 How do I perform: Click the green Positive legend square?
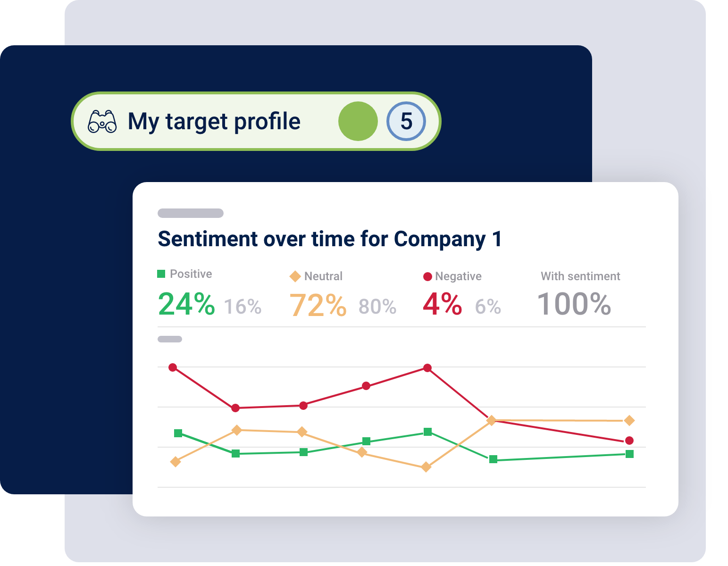[x=161, y=274]
